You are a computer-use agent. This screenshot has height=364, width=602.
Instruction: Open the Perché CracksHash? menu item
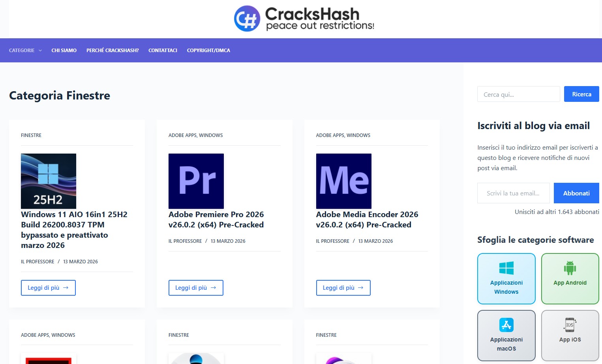pos(113,51)
